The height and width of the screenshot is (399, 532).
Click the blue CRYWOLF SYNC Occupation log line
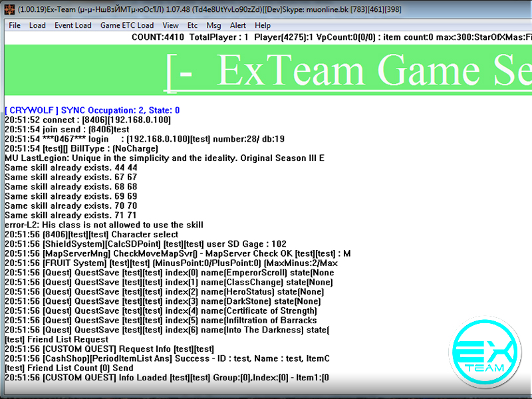click(x=92, y=110)
